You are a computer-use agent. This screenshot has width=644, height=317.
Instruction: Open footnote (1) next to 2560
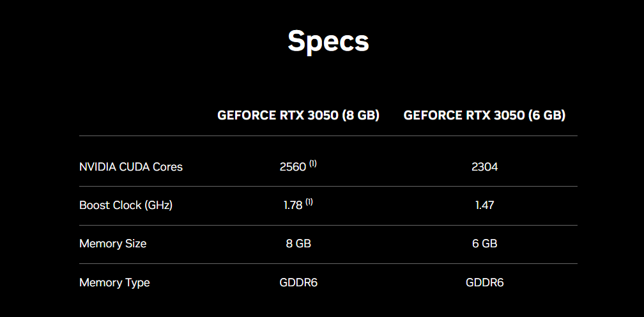[x=313, y=164]
